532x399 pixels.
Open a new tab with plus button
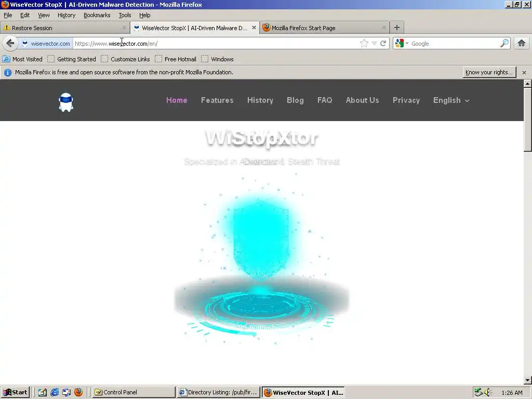[x=396, y=28]
